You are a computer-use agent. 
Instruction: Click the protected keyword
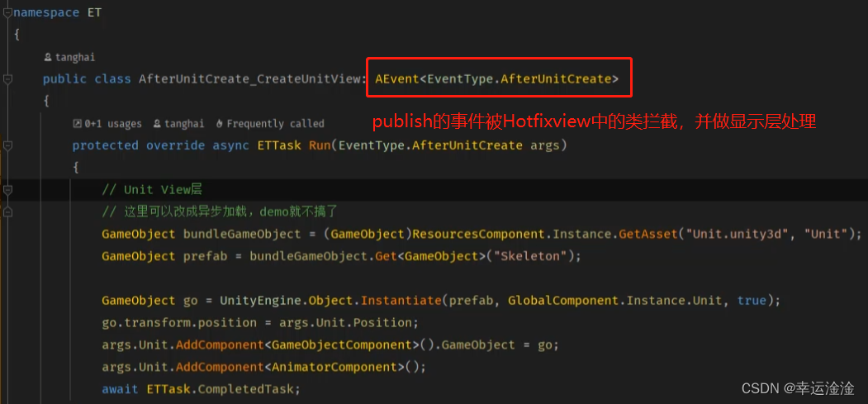coord(105,145)
